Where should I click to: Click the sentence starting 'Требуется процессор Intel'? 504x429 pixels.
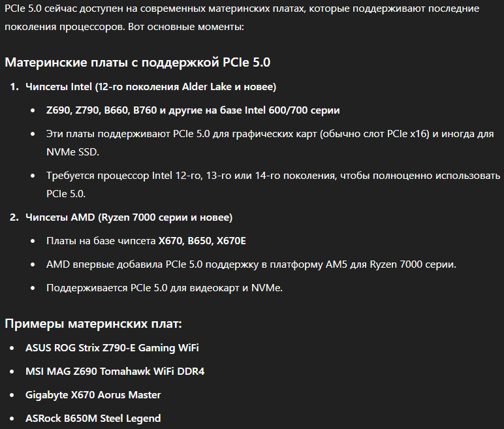point(273,176)
